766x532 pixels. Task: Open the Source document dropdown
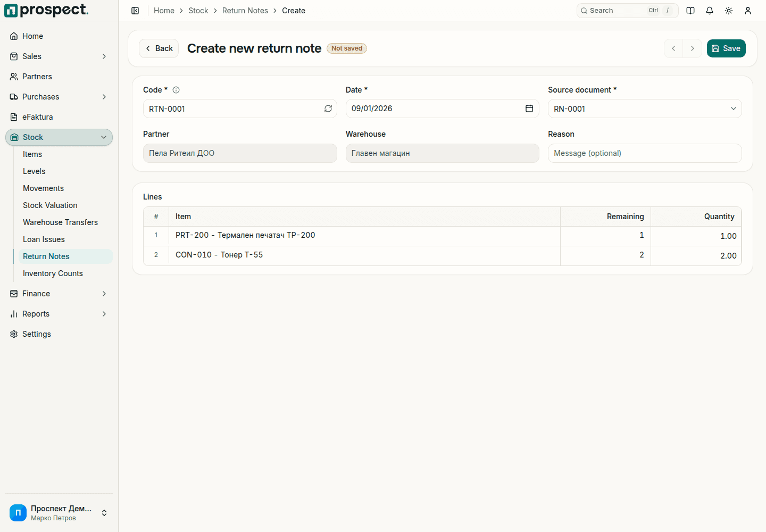point(645,109)
